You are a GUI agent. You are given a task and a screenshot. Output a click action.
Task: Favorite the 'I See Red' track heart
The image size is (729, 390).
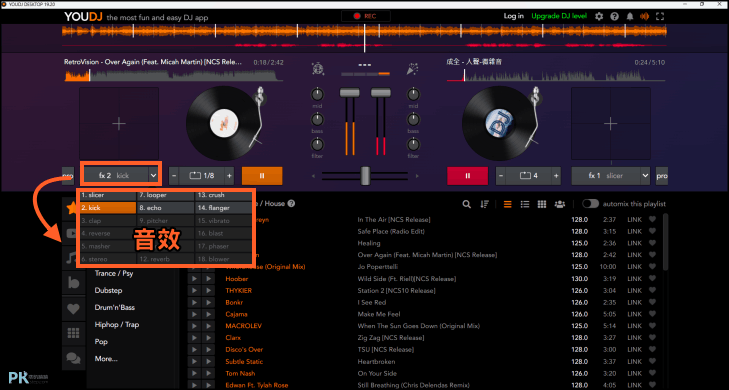[x=652, y=302]
